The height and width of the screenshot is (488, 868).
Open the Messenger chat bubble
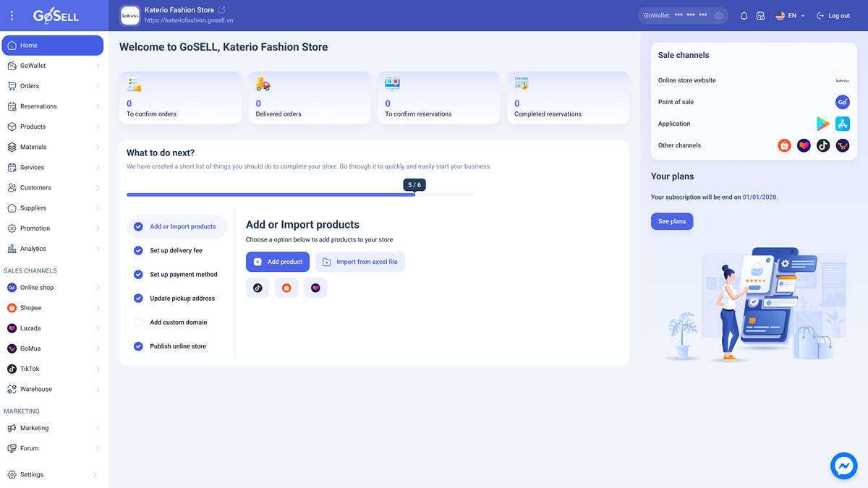(x=843, y=466)
